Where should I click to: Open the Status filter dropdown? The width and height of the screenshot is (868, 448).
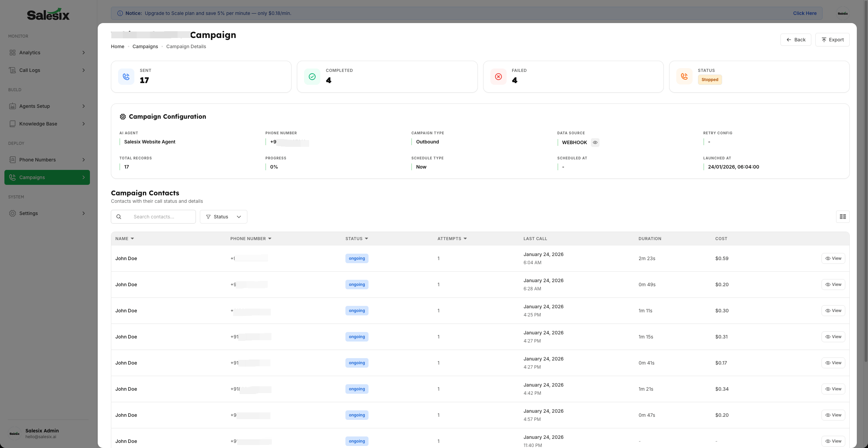[223, 216]
